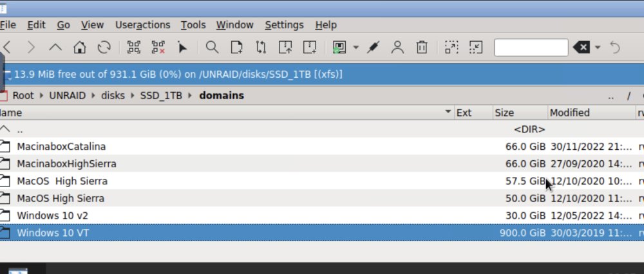Click the network connect plug icon

373,48
